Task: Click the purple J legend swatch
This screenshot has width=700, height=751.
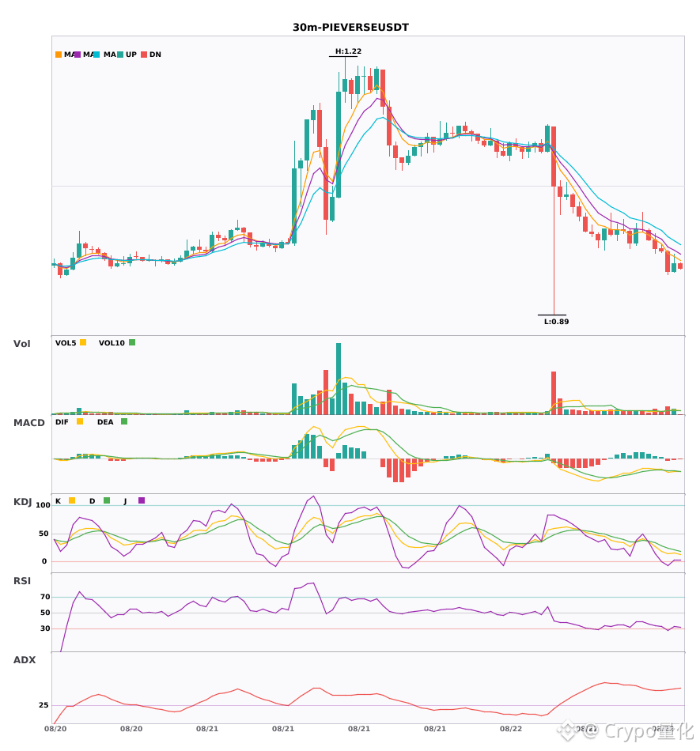Action: [142, 500]
